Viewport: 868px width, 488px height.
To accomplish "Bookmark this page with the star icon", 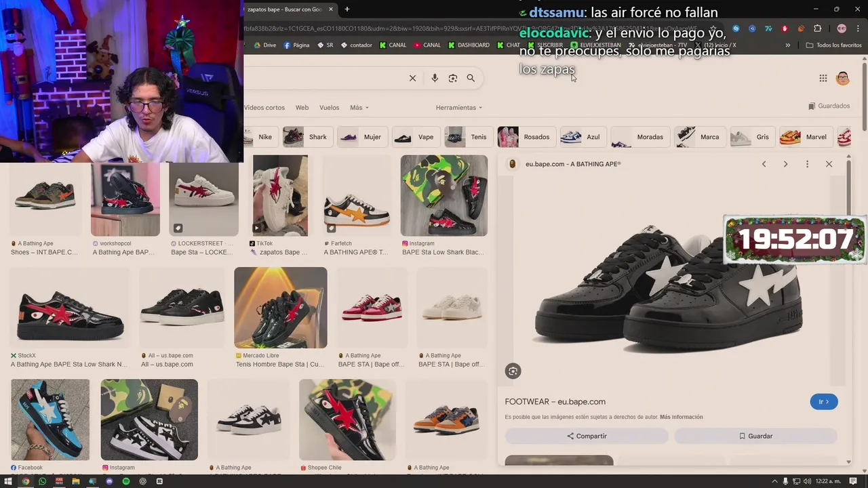I will pyautogui.click(x=713, y=28).
